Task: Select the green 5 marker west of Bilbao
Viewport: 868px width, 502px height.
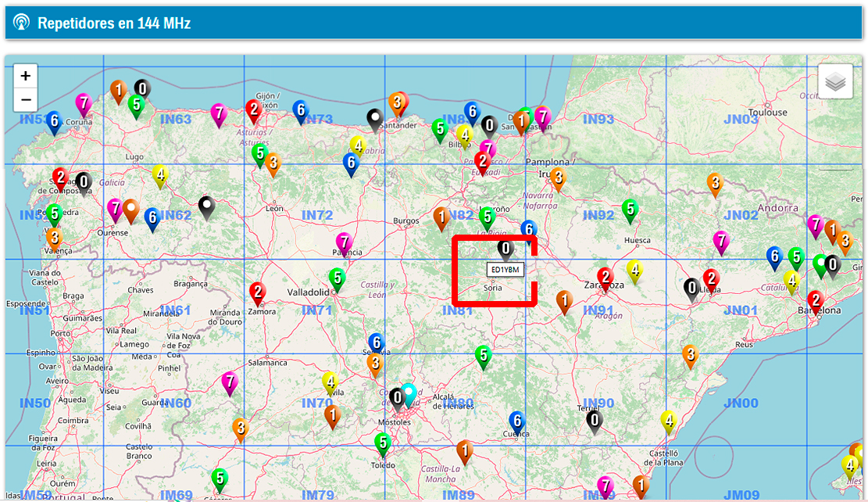Action: [440, 131]
